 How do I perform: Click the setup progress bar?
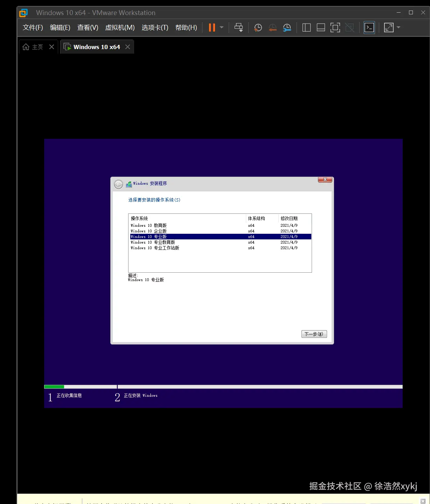click(x=223, y=387)
